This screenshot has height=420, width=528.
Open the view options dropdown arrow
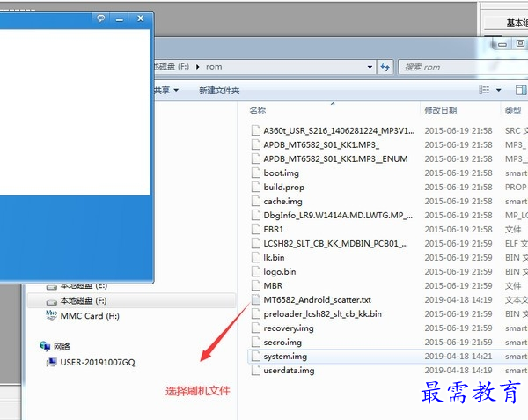(x=499, y=90)
